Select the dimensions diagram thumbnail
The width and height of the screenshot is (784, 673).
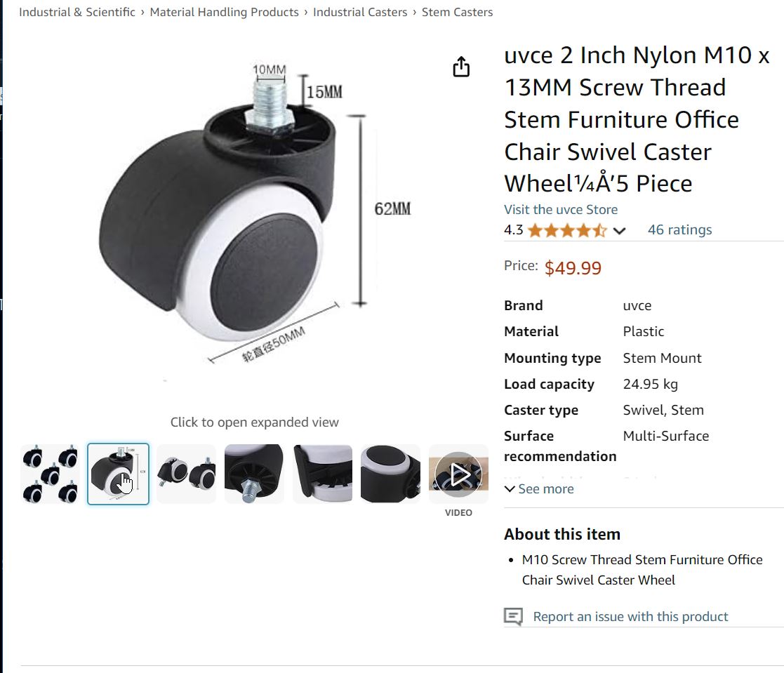(x=118, y=474)
